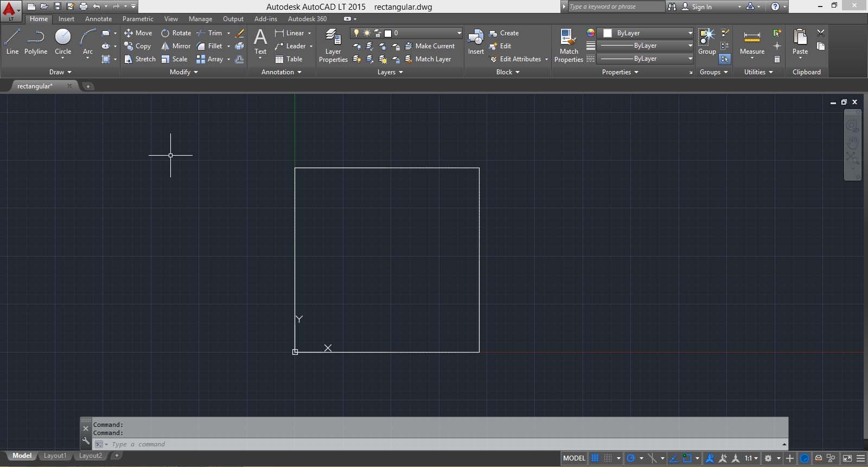Click Make Current layer button
This screenshot has width=868, height=467.
tap(430, 46)
